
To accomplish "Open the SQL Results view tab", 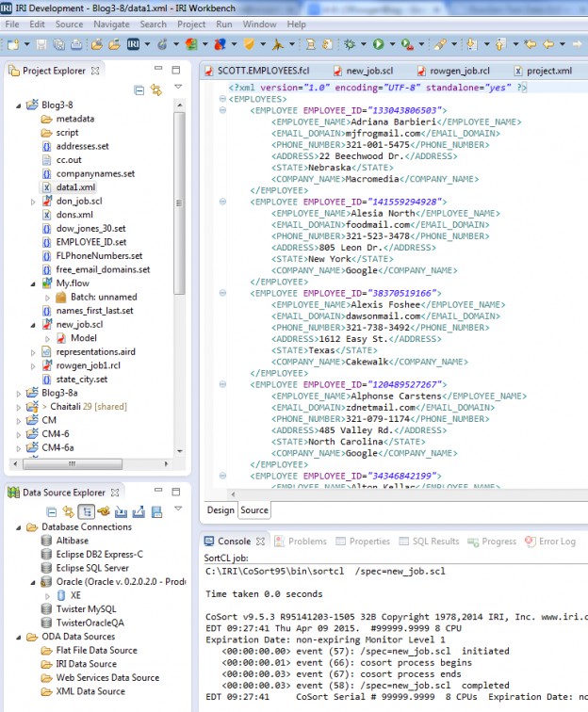I will coord(430,542).
